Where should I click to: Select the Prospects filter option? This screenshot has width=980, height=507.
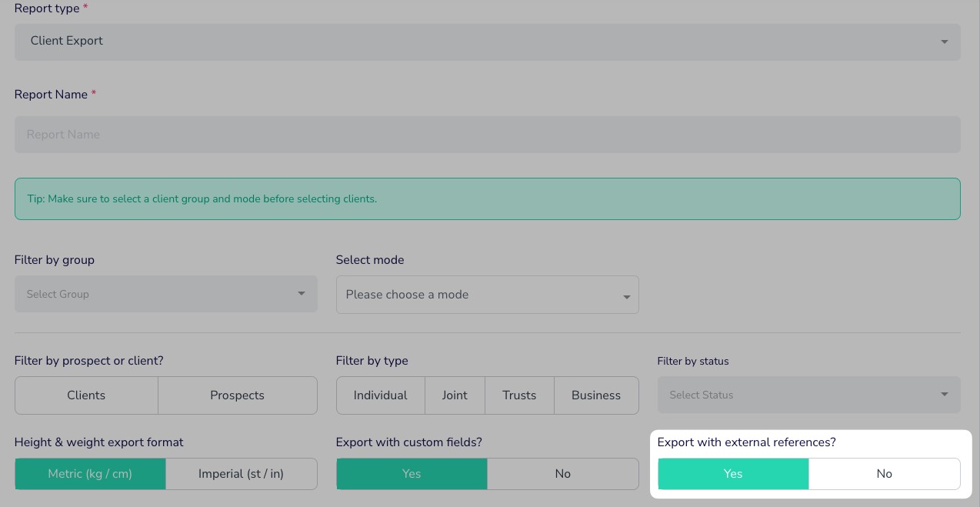[x=237, y=395]
